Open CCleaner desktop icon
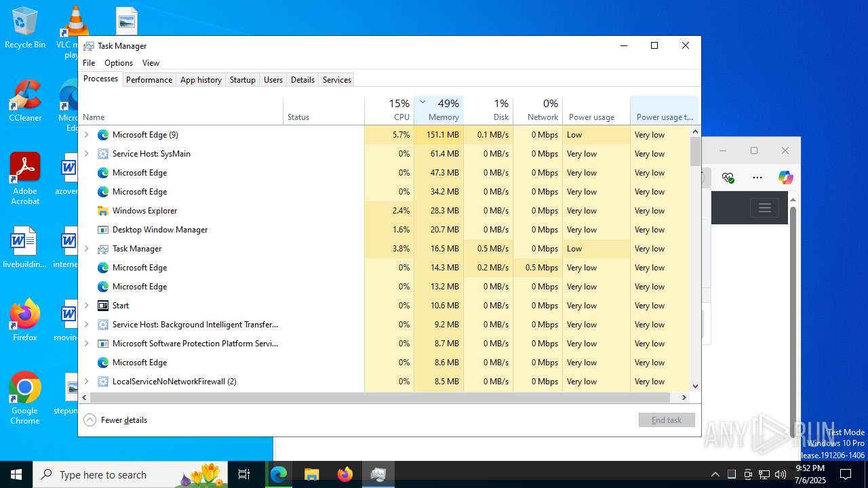The height and width of the screenshot is (488, 868). pos(25,102)
